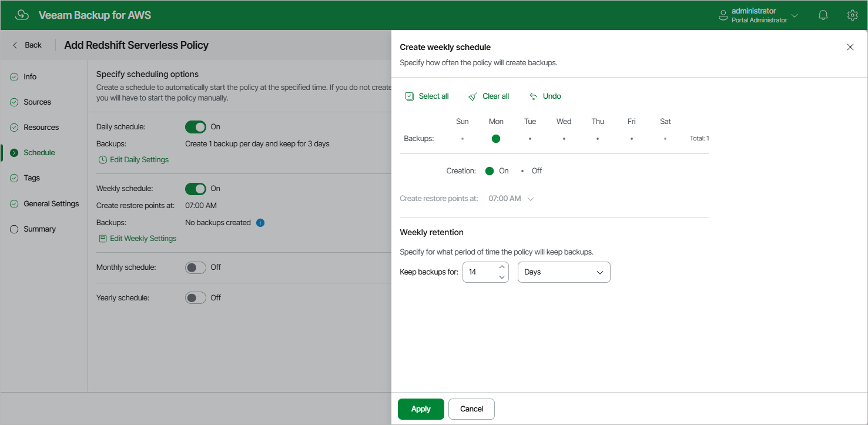Screen dimensions: 868x425
Task: Go to the Sources step
Action: coord(37,102)
